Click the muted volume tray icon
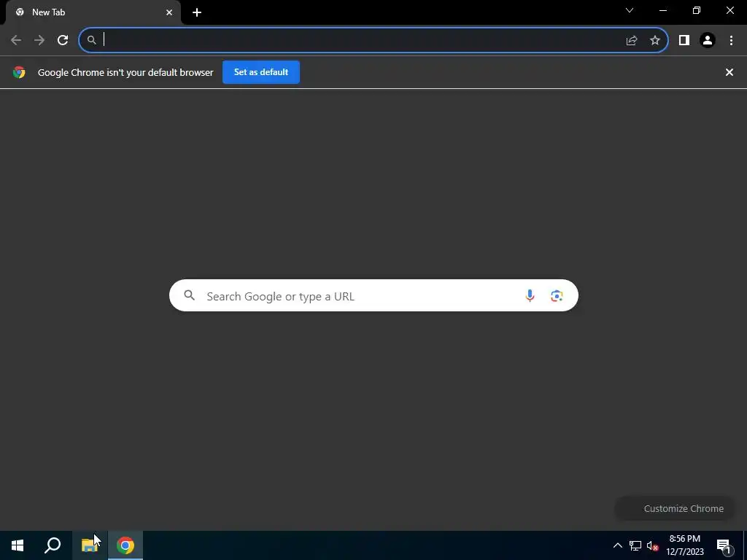This screenshot has width=747, height=560. click(652, 545)
